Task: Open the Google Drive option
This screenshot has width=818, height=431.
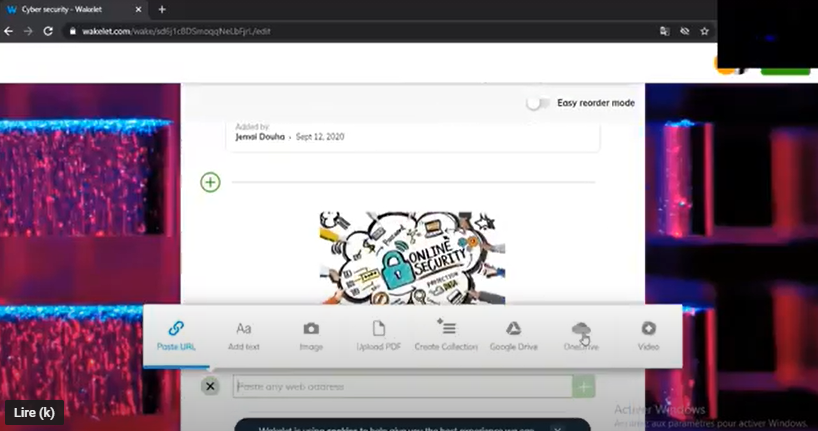Action: point(513,336)
